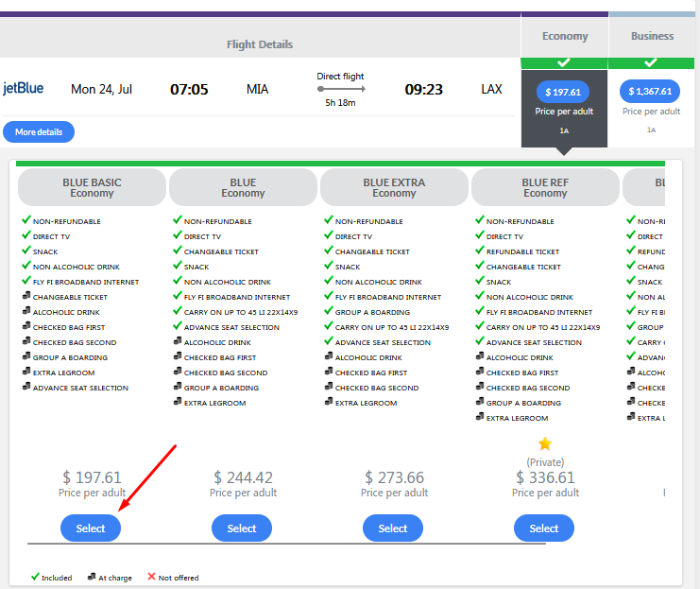The height and width of the screenshot is (589, 700).
Task: Click the LAX destination airport code
Action: pyautogui.click(x=491, y=90)
